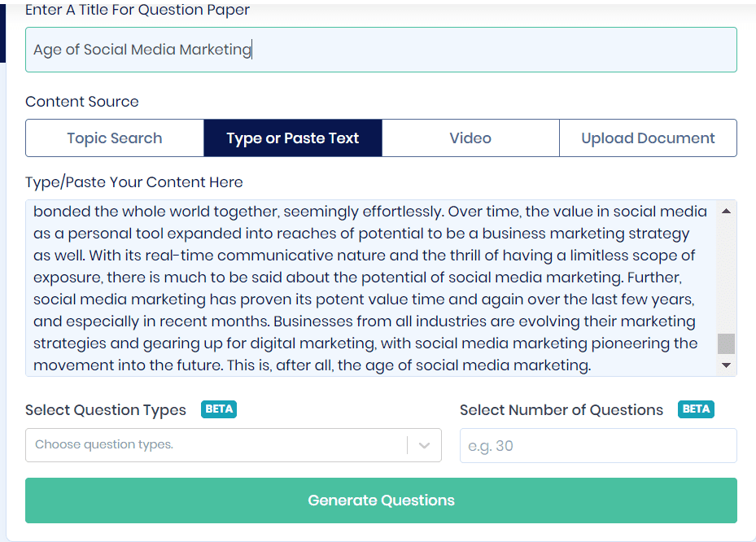Select the Type or Paste Text tab
756x542 pixels.
click(293, 138)
